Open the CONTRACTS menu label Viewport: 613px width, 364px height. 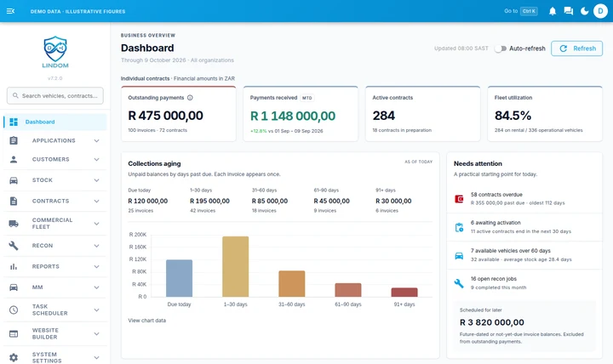[50, 201]
